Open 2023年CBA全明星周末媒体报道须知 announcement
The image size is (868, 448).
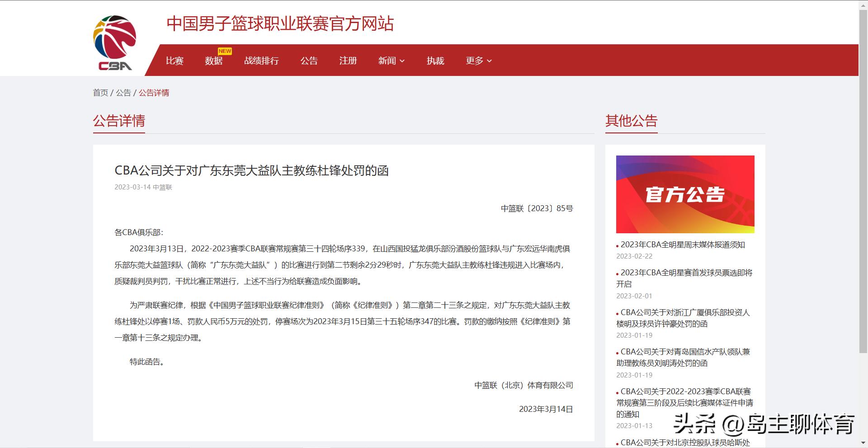point(682,245)
